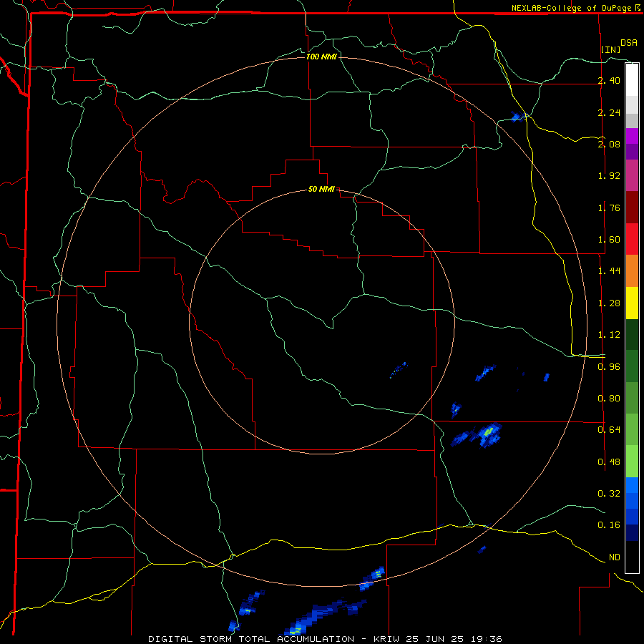Viewport: 644px width, 644px height.
Task: Pick the light green legend swatch near 0.48
Action: 632,462
